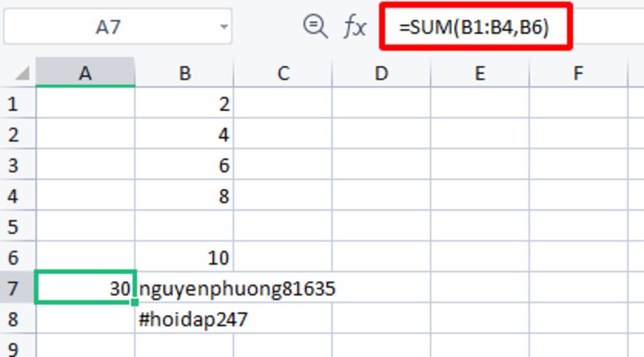The image size is (644, 357).
Task: Select row 5 header
Action: (13, 226)
